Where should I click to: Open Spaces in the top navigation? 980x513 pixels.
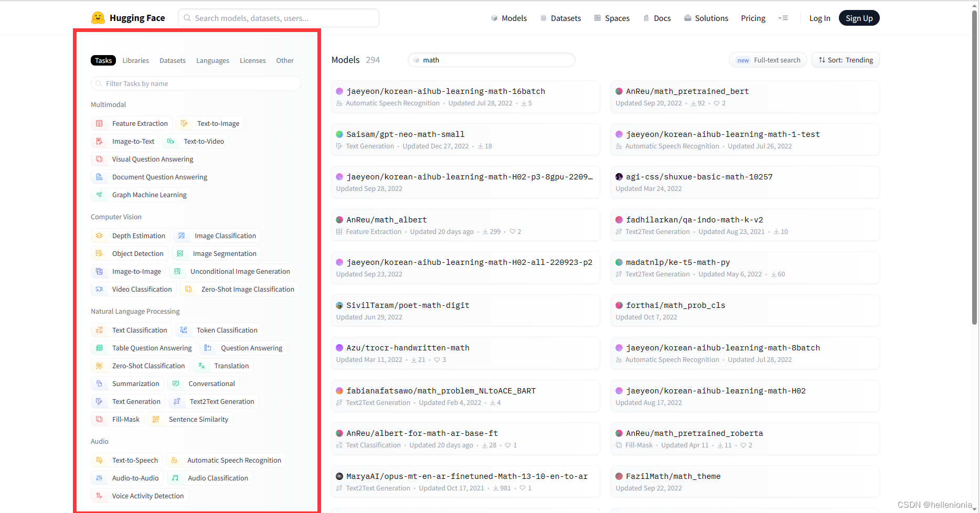(612, 18)
